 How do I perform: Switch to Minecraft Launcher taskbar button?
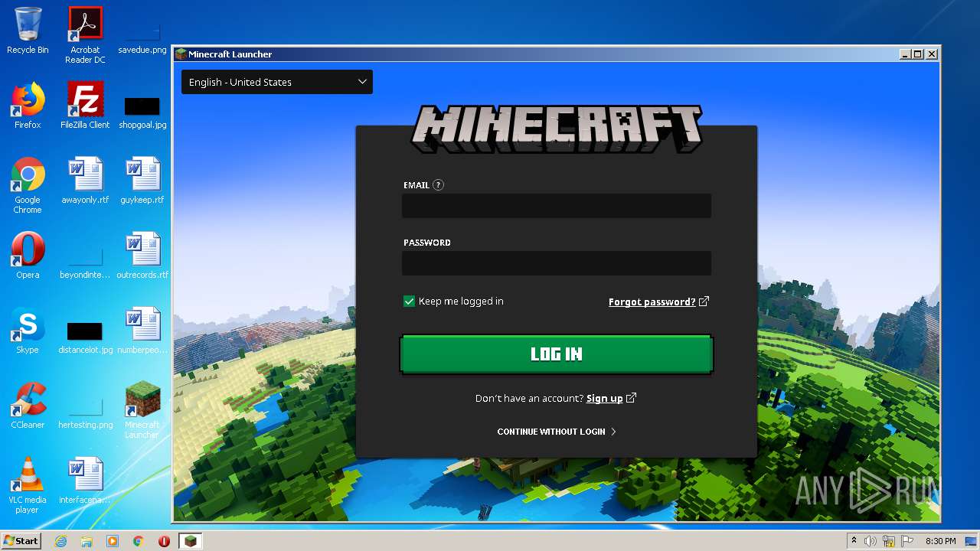click(x=191, y=541)
